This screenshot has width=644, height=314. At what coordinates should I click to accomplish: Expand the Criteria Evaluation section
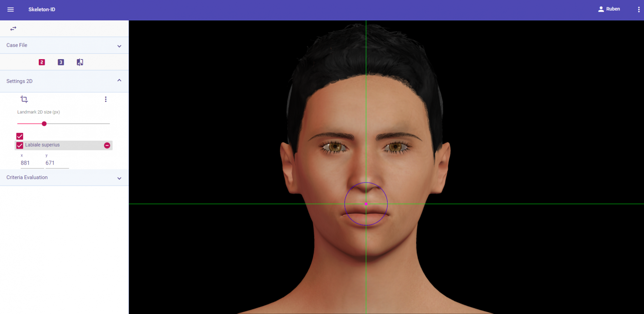(119, 178)
